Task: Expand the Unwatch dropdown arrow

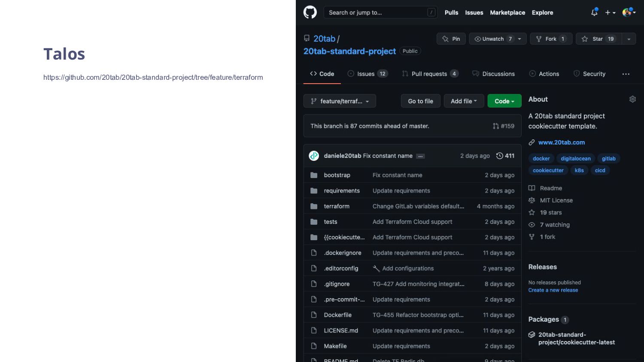Action: [520, 39]
